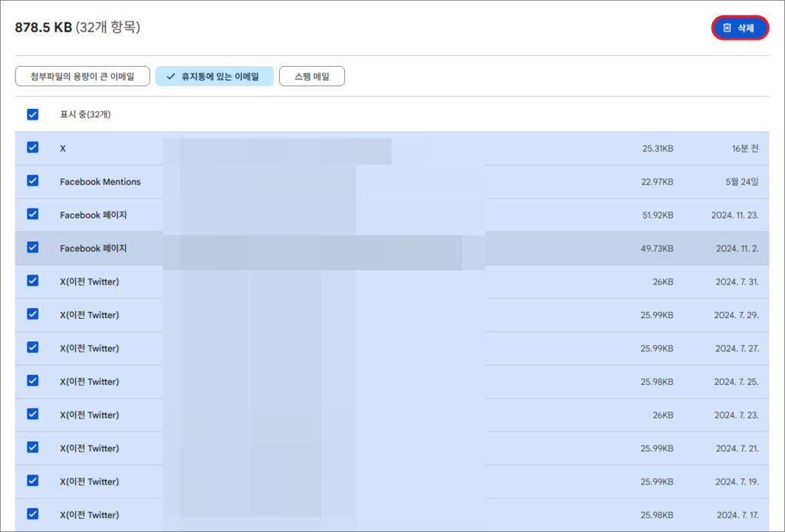Uncheck the X email from 16분 전
The height and width of the screenshot is (532, 785).
tap(32, 148)
